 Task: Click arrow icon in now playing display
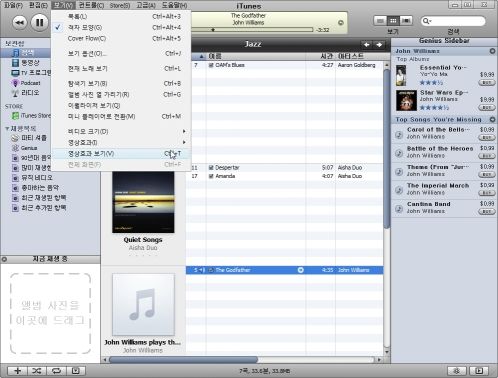[x=340, y=23]
